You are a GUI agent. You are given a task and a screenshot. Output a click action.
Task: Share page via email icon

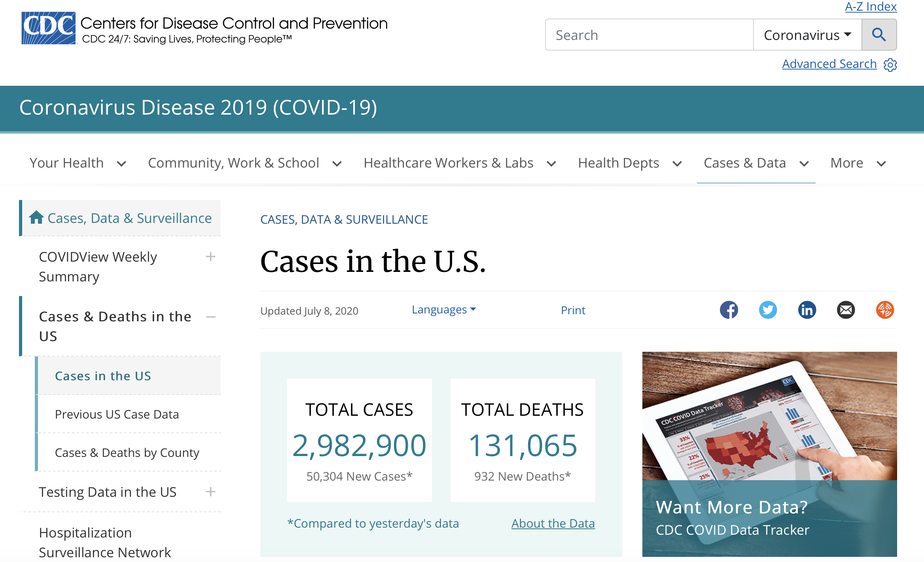pyautogui.click(x=846, y=310)
